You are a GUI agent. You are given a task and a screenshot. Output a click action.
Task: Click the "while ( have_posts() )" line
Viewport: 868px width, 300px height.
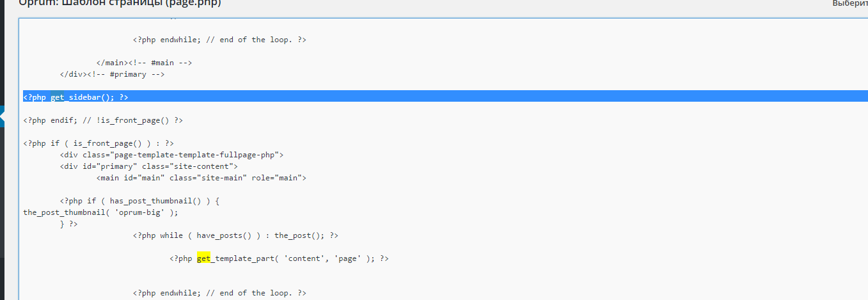[235, 235]
